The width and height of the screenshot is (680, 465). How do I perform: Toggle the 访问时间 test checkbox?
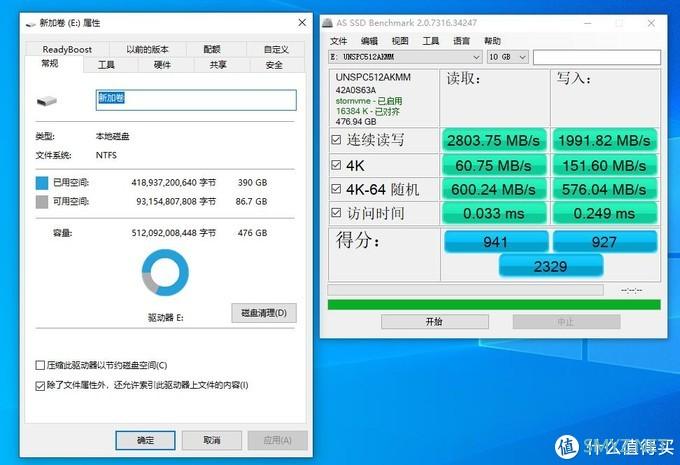click(336, 213)
